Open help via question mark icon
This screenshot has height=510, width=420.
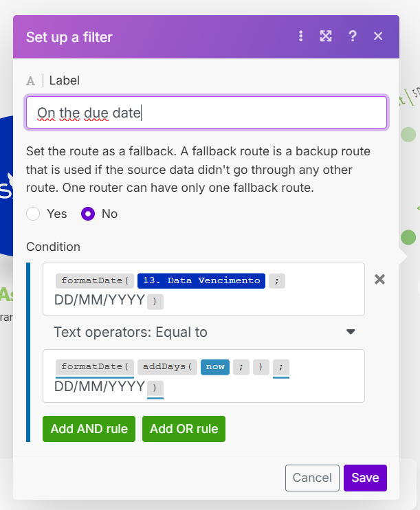pos(353,36)
